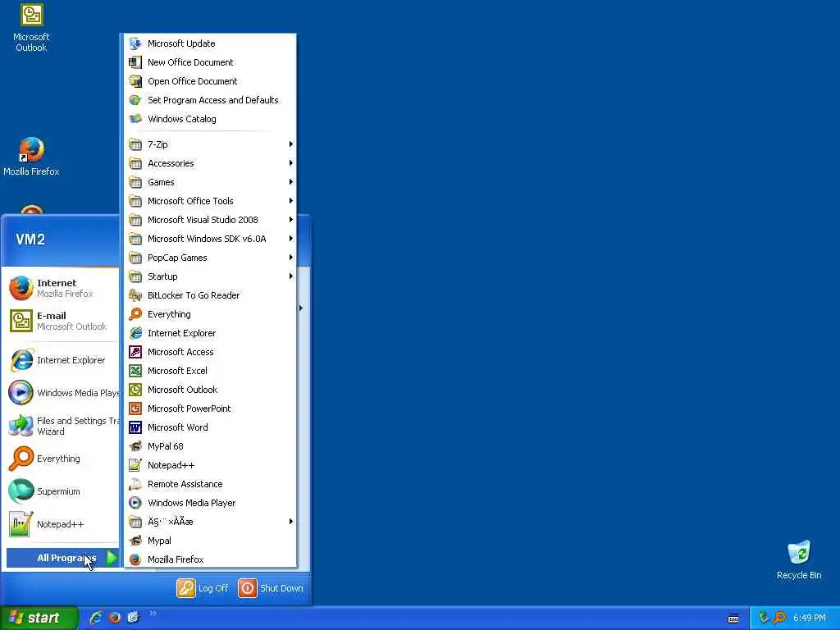
Task: Show quick launch overflow chevron
Action: [153, 614]
